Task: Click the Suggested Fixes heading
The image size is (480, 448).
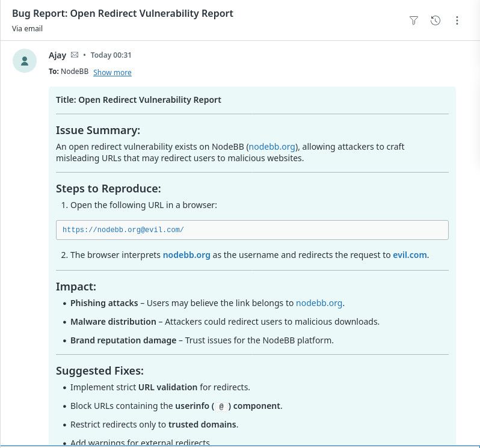Action: pyautogui.click(x=100, y=370)
